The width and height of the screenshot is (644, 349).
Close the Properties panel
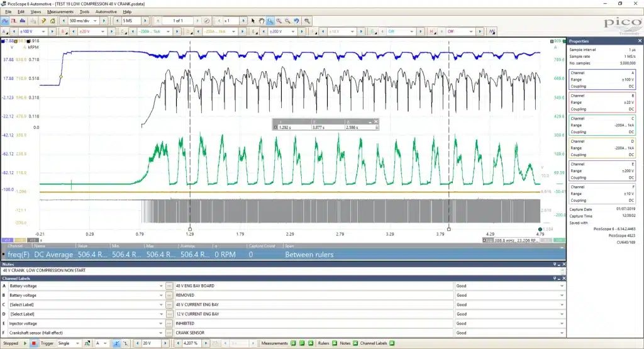pos(640,41)
